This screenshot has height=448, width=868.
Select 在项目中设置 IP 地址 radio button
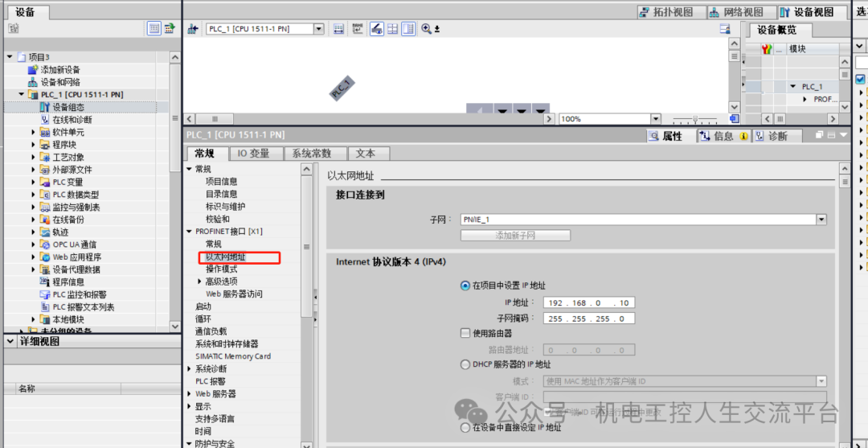(x=465, y=286)
